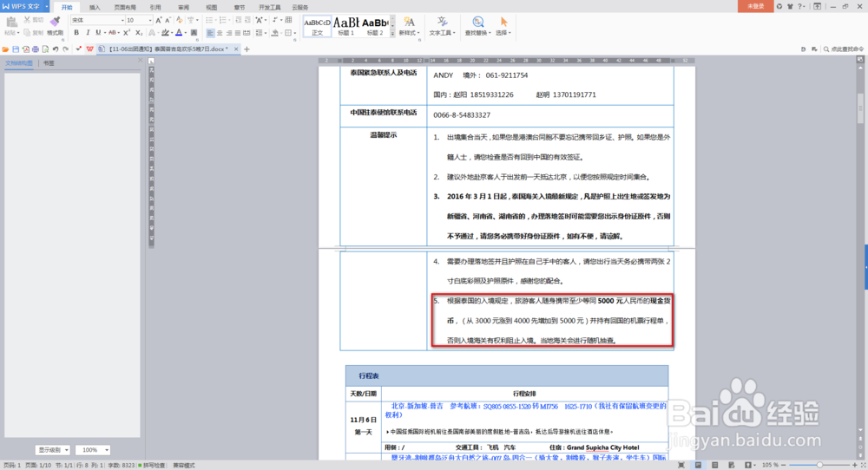
Task: Open the font name 宋体 dropdown
Action: pyautogui.click(x=123, y=20)
